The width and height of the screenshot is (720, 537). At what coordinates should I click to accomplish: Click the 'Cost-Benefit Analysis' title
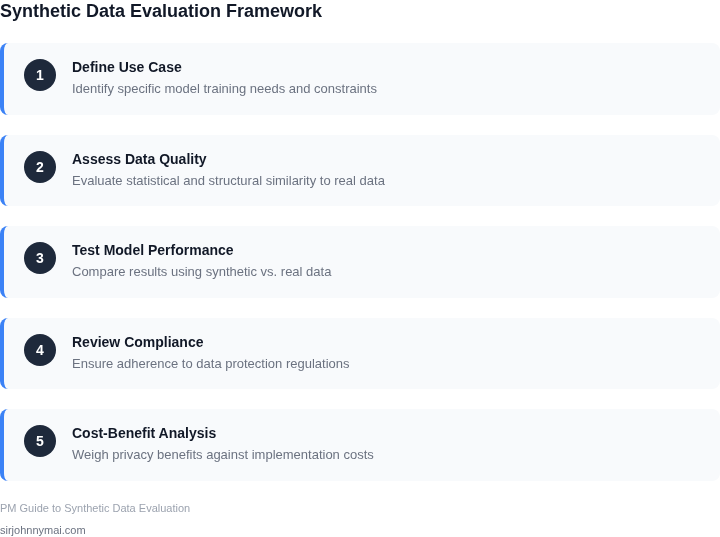pyautogui.click(x=144, y=433)
